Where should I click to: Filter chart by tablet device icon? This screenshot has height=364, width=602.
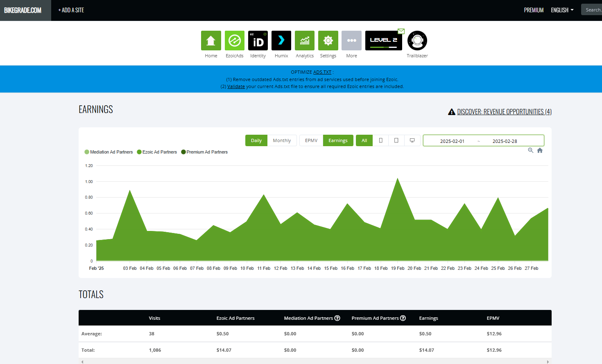click(396, 140)
